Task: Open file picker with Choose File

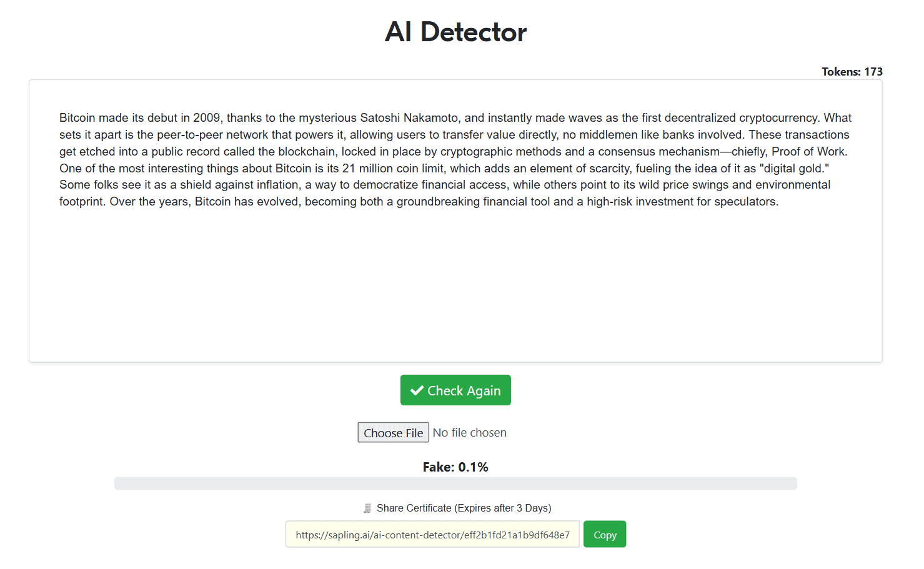Action: point(393,433)
